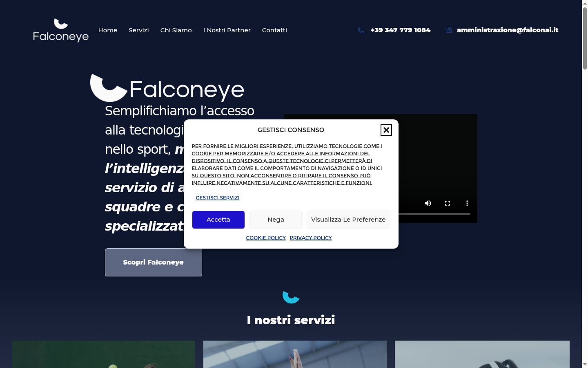
Task: Open I Nostri Partner page
Action: point(227,30)
